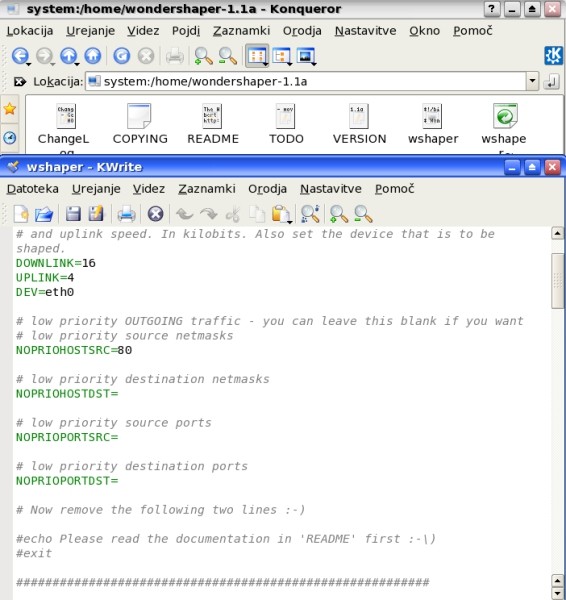Paste clipboard in KWrite toolbar
Screen dimensions: 566x600
pyautogui.click(x=281, y=214)
